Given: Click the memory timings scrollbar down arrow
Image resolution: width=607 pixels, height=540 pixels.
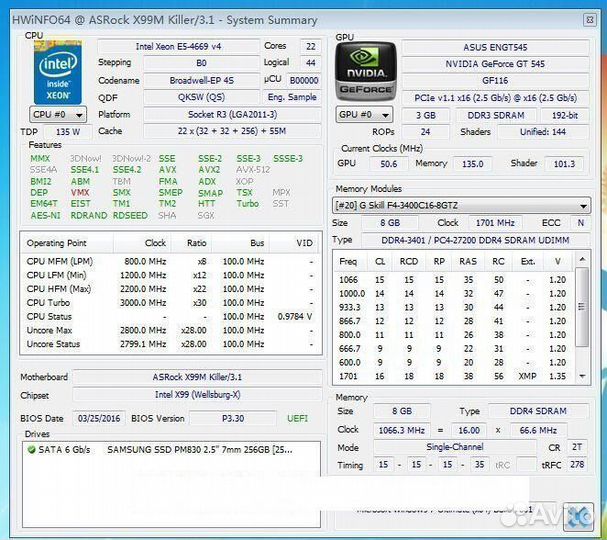Looking at the screenshot, I should 582,376.
